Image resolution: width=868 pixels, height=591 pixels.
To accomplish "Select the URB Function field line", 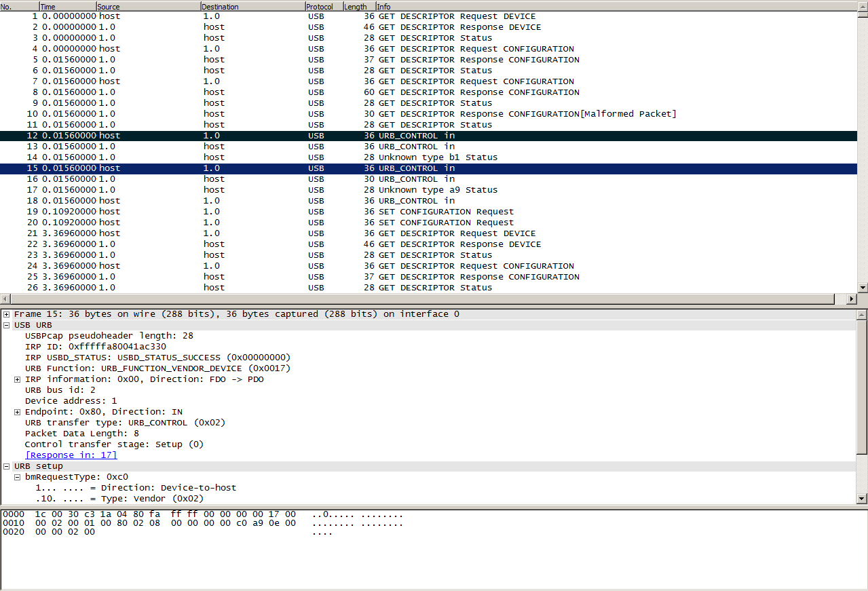I will pyautogui.click(x=157, y=368).
